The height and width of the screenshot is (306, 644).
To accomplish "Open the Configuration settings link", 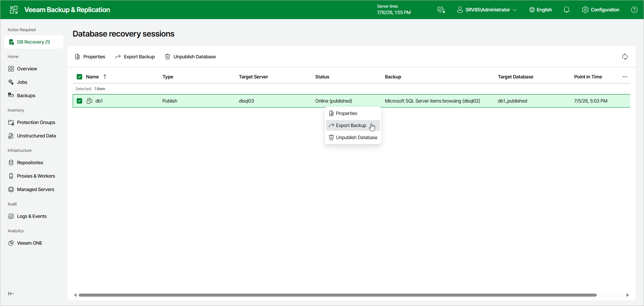I will [601, 10].
